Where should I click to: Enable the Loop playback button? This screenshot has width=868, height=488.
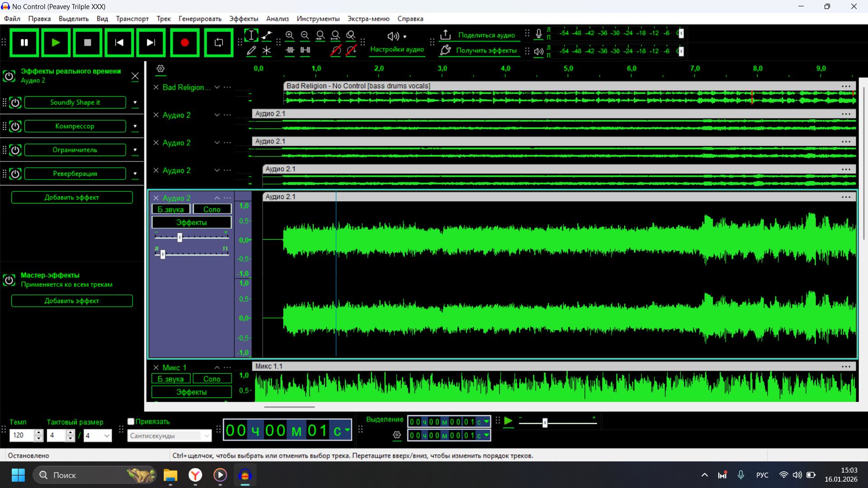(218, 43)
